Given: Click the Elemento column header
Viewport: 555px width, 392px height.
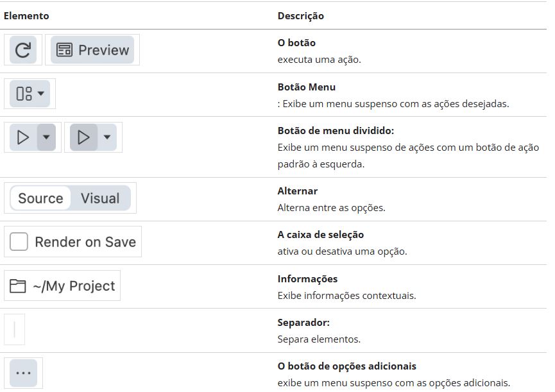Looking at the screenshot, I should [x=26, y=15].
